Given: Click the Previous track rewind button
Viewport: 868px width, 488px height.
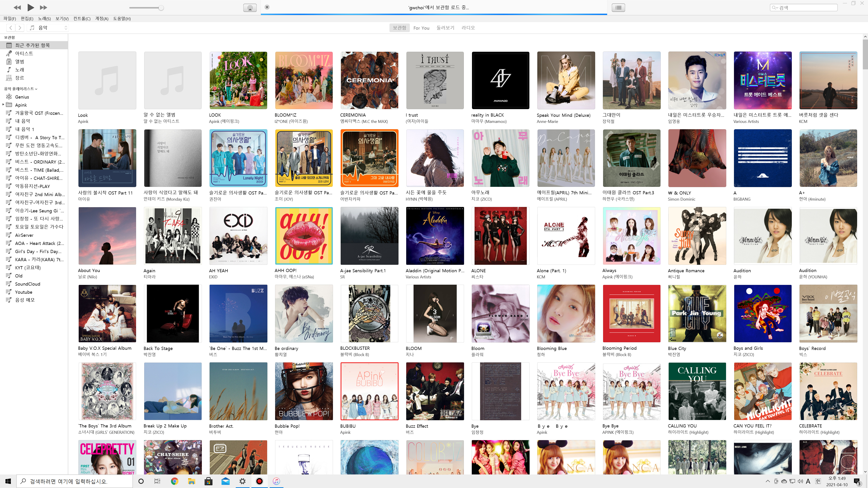Looking at the screenshot, I should (x=17, y=7).
